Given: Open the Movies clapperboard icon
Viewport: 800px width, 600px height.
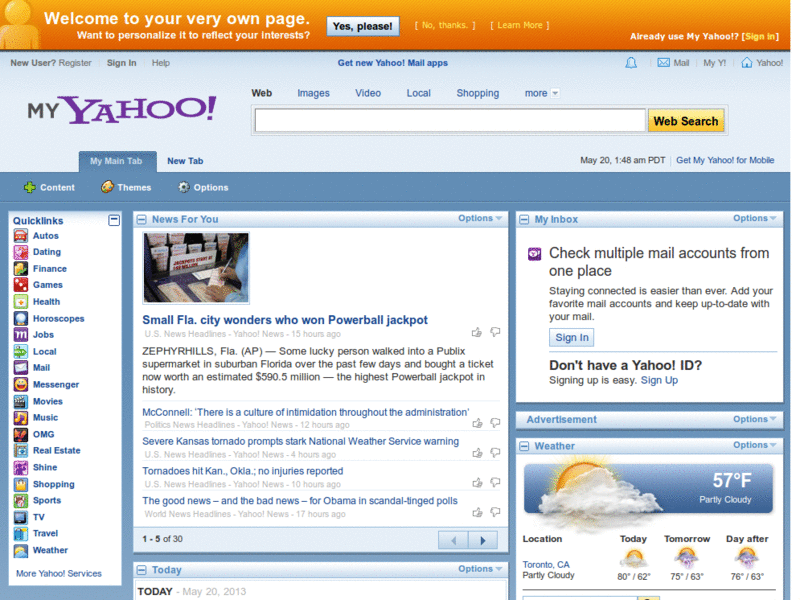Looking at the screenshot, I should click(x=21, y=402).
